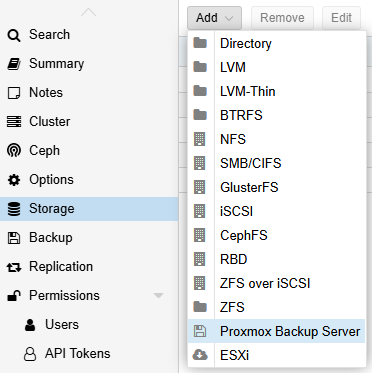This screenshot has height=373, width=372.
Task: Select the Backup floppy-disk icon
Action: [14, 238]
